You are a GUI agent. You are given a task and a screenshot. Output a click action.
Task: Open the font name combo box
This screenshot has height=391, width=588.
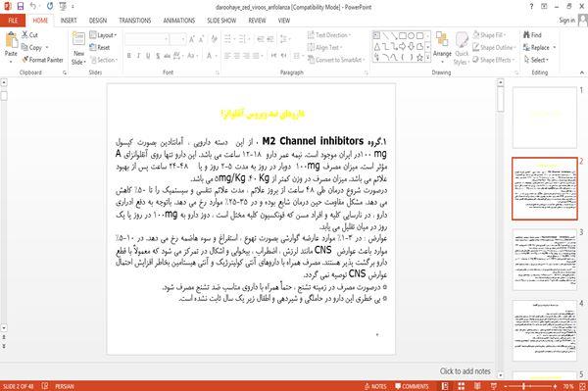(x=147, y=39)
